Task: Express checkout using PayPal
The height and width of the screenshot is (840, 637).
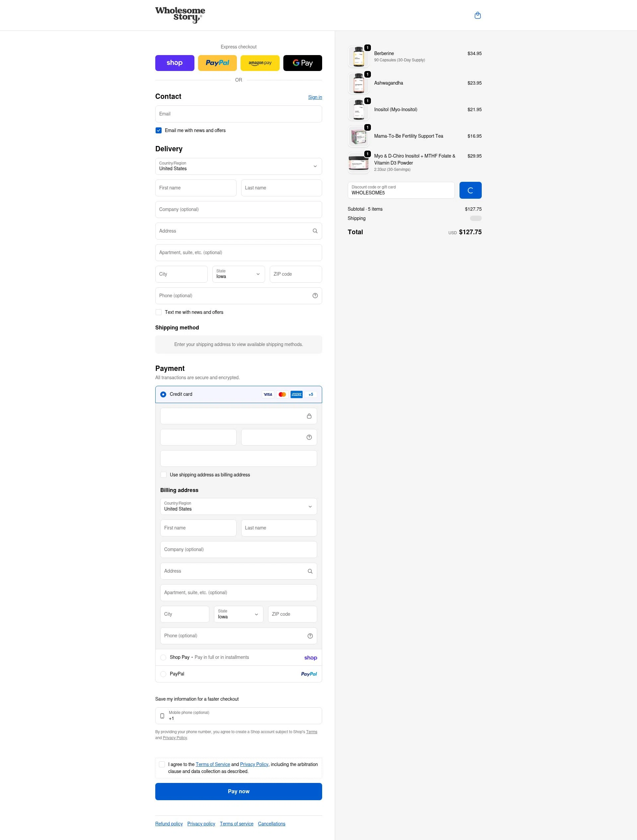Action: [x=217, y=63]
